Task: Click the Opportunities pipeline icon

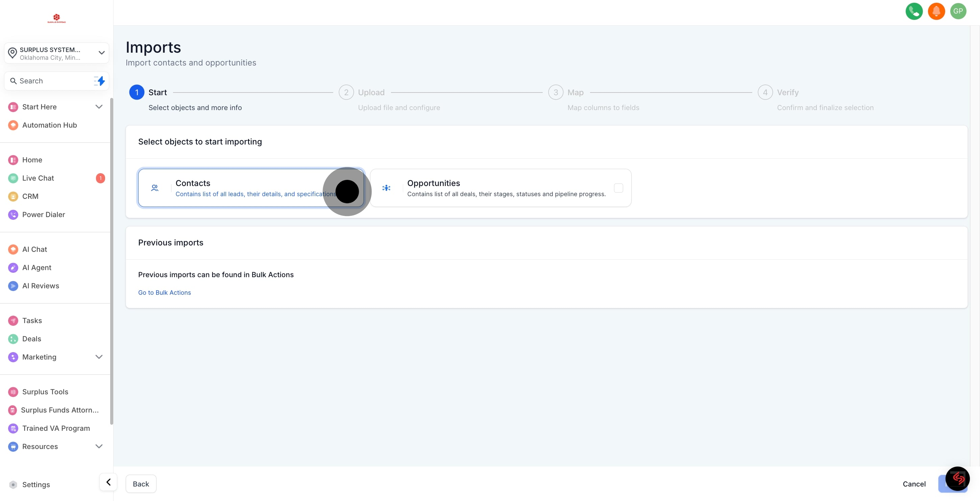Action: point(386,188)
